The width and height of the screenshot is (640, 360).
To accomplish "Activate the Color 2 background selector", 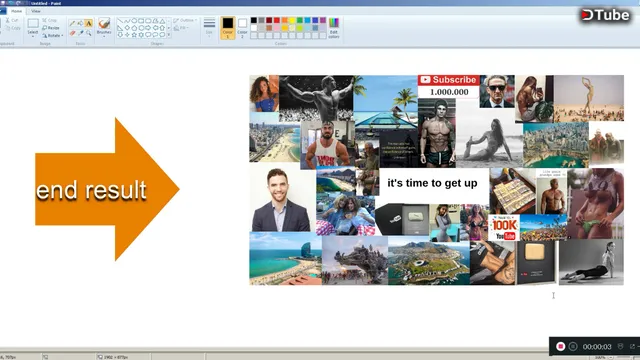I will click(242, 28).
